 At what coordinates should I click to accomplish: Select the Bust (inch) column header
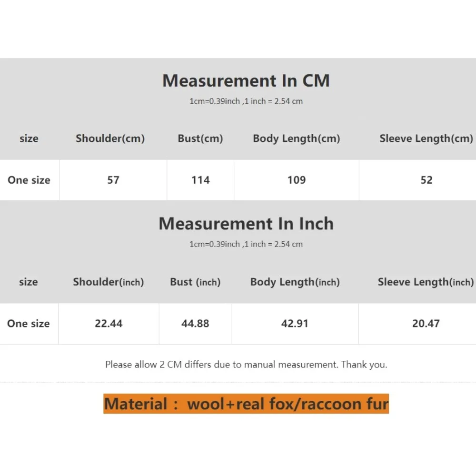(x=195, y=282)
